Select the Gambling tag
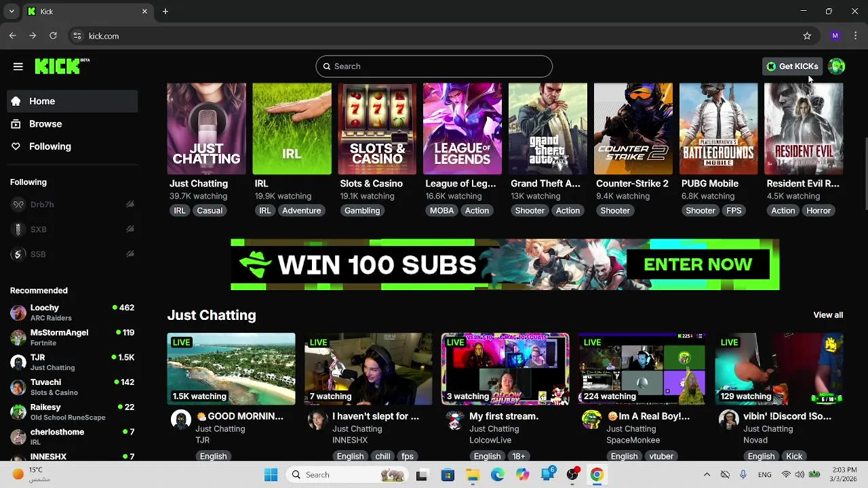The height and width of the screenshot is (488, 868). pyautogui.click(x=362, y=211)
